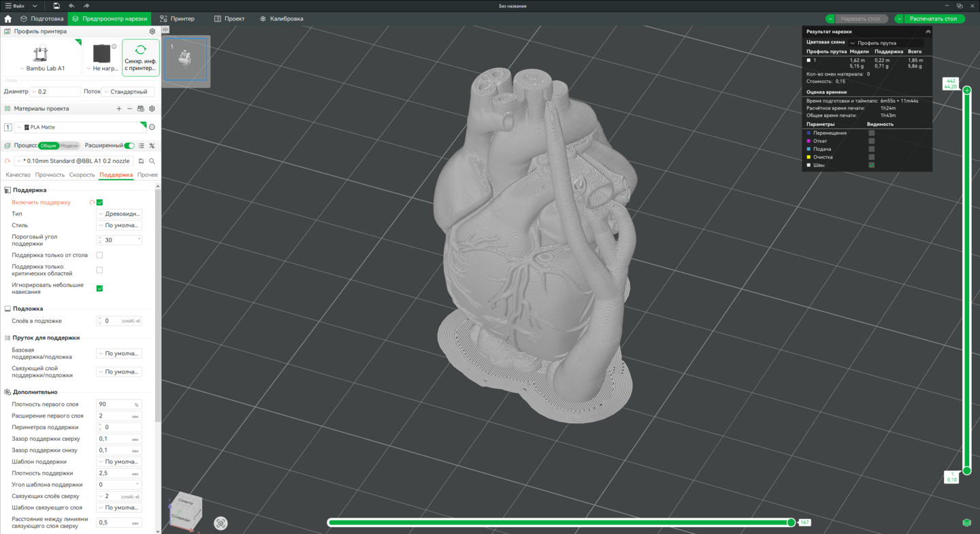980x534 pixels.
Task: Search process settings with magnifier
Action: click(152, 161)
